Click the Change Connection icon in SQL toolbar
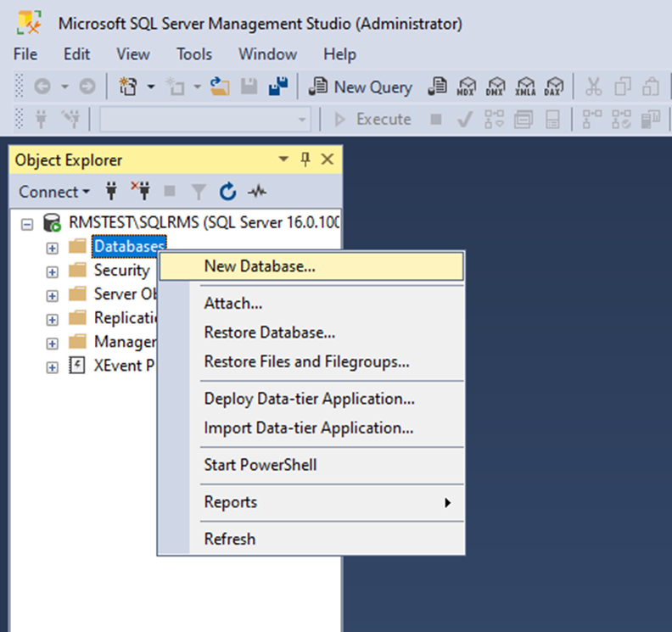The width and height of the screenshot is (672, 632). [70, 119]
